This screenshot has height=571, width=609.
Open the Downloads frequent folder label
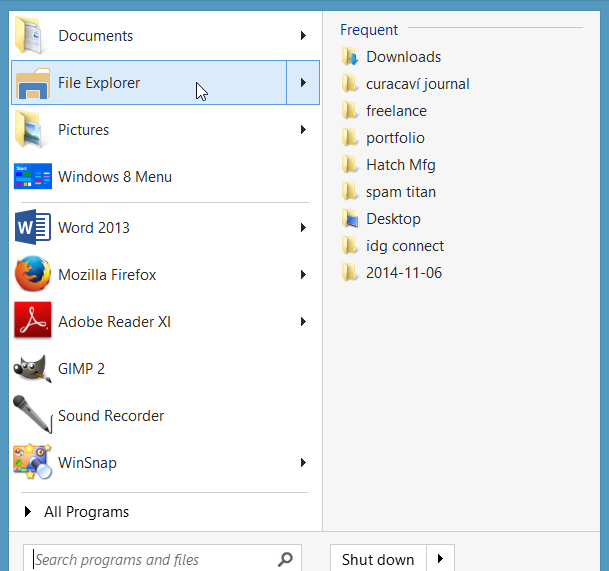click(x=404, y=57)
